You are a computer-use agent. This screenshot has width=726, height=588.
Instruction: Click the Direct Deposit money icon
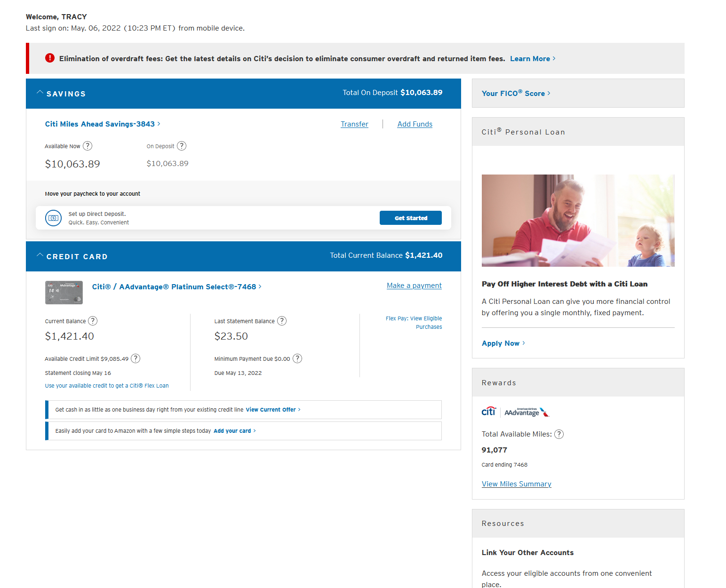point(53,218)
